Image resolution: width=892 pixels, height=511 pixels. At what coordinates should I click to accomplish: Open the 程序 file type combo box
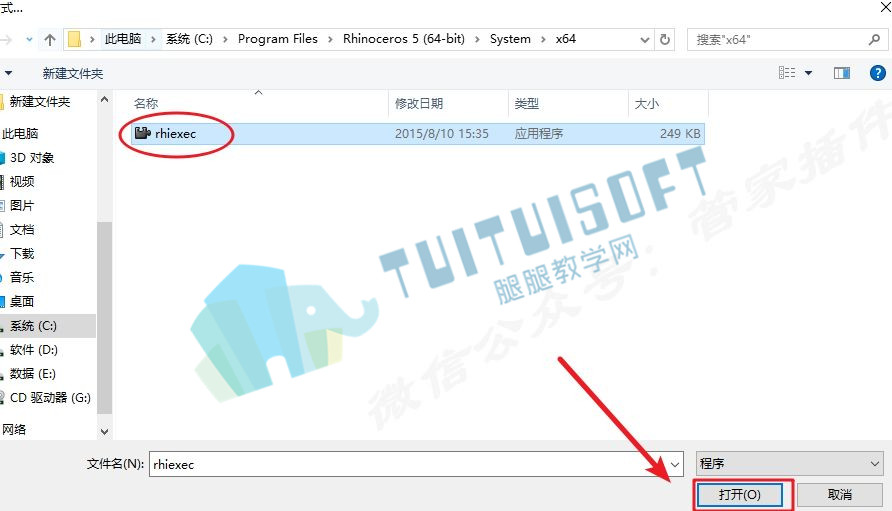[790, 464]
